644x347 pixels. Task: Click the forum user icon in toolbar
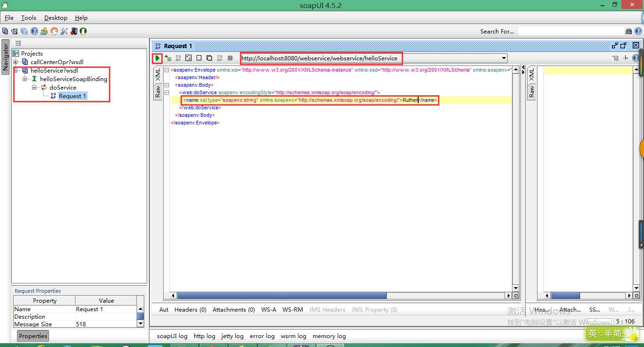coord(44,31)
